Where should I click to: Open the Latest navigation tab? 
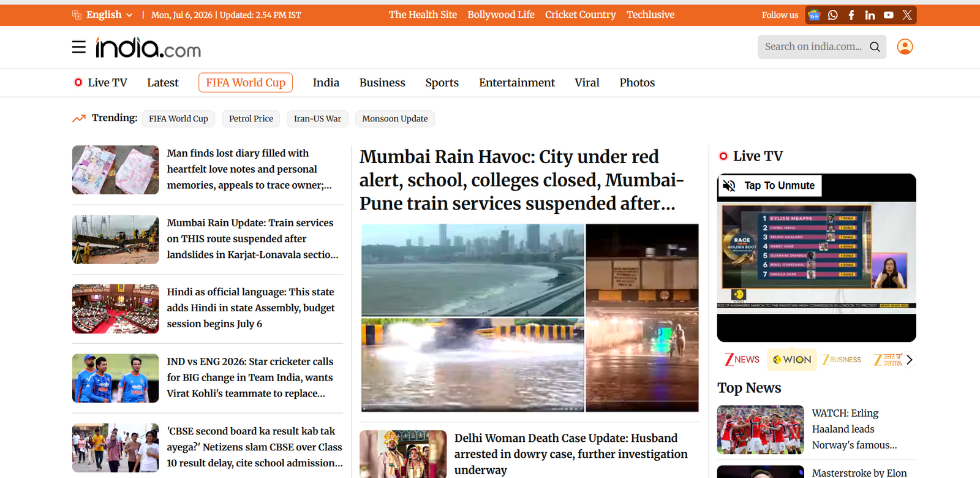(x=163, y=83)
